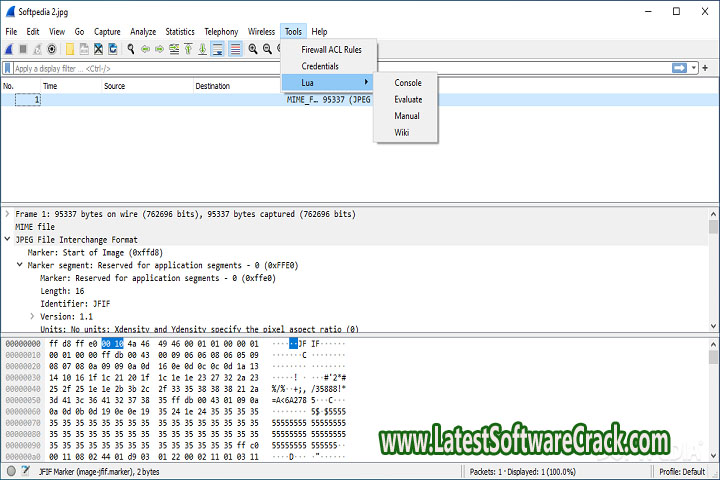This screenshot has height=480, width=720.
Task: Go to previous packet green left arrow
Action: click(145, 49)
